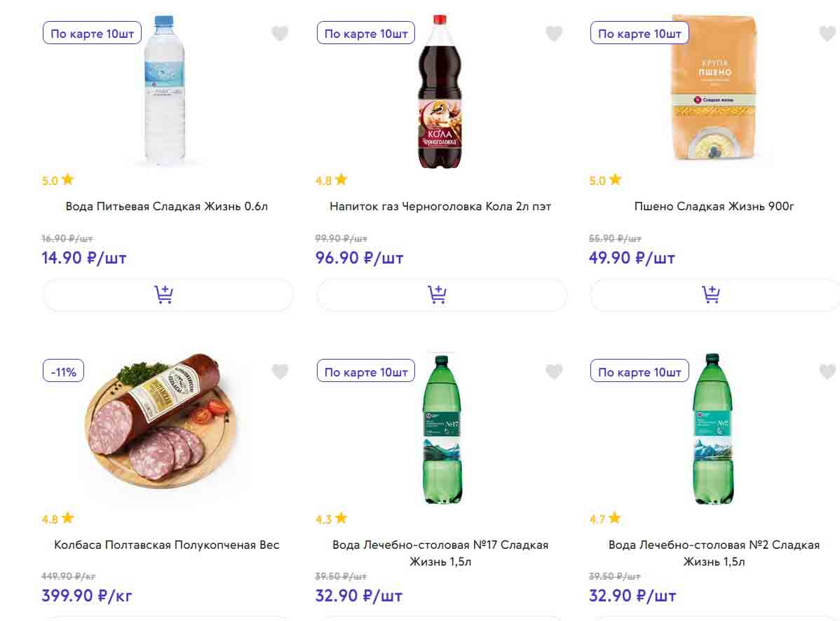Favorite the Черноголовка Кола drink
The height and width of the screenshot is (621, 840).
click(x=554, y=34)
